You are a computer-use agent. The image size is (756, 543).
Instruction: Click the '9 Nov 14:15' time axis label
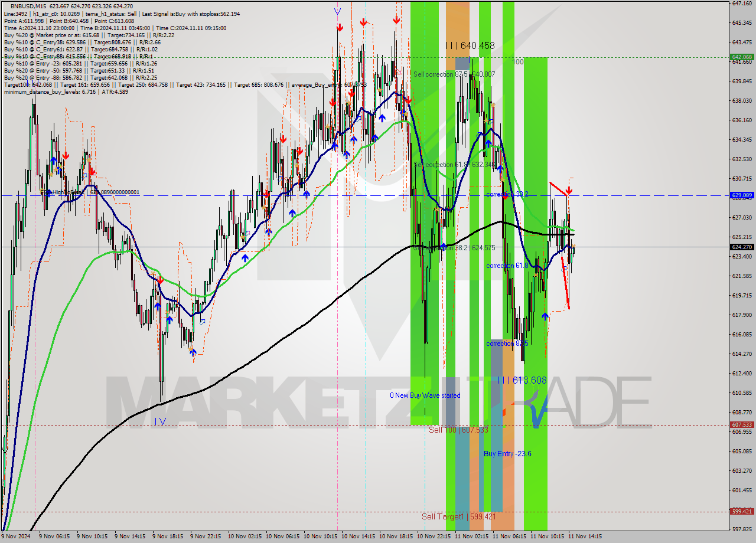tap(131, 537)
